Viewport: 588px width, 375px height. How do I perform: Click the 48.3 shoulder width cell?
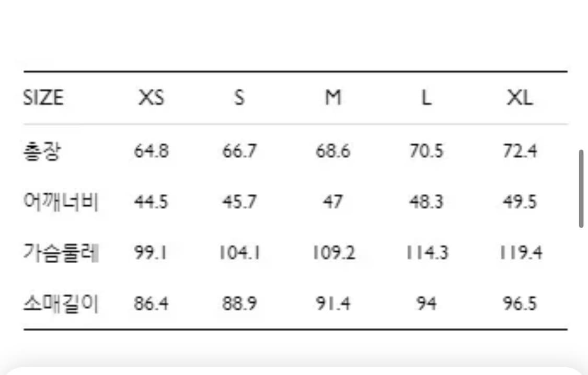click(x=426, y=202)
